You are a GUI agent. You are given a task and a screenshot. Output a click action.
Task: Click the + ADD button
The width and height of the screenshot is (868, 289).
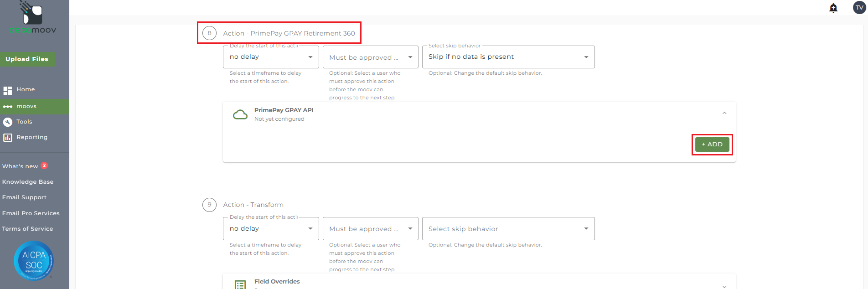[712, 144]
